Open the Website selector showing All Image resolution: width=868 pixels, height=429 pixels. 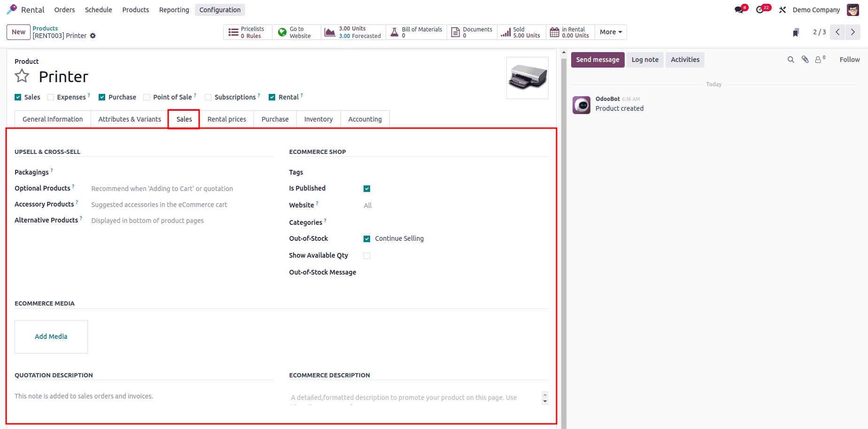pyautogui.click(x=368, y=205)
